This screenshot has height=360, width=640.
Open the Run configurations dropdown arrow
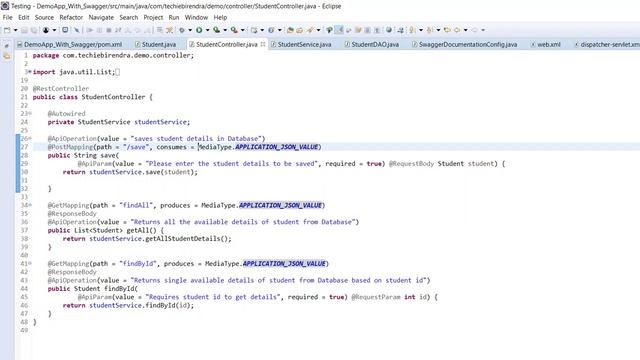207,30
